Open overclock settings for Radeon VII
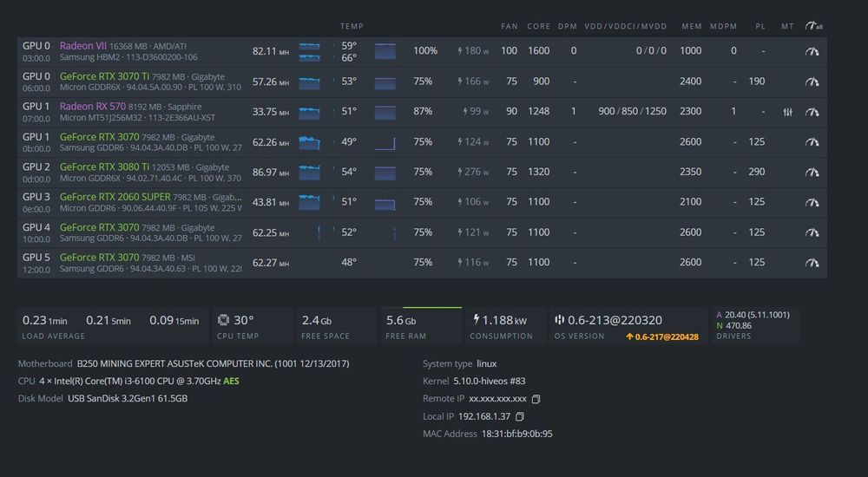This screenshot has height=477, width=868. point(812,51)
